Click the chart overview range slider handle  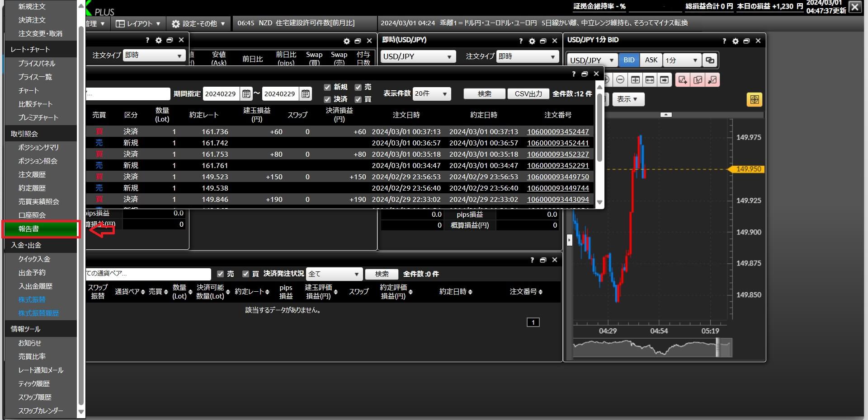point(718,348)
